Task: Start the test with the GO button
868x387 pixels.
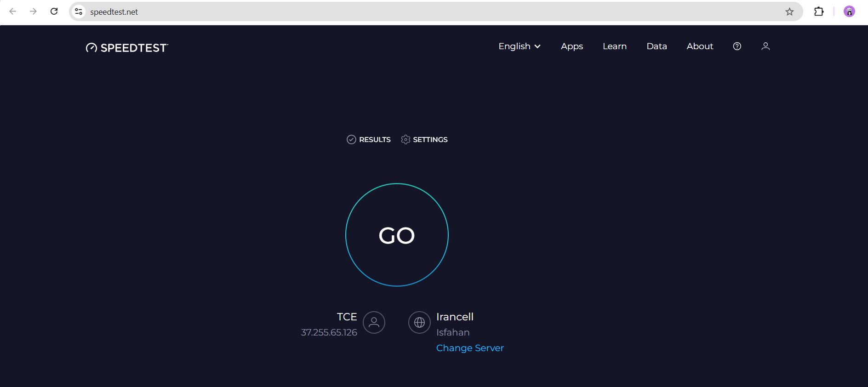Action: (397, 235)
